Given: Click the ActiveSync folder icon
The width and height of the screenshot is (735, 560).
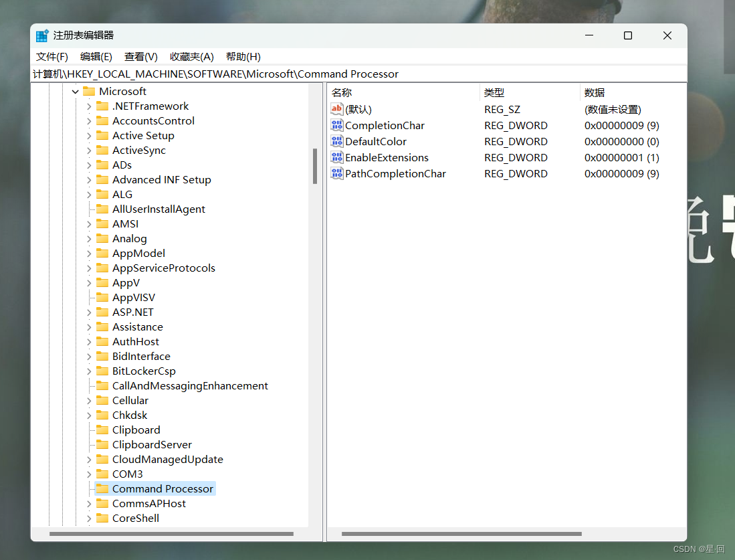Looking at the screenshot, I should tap(102, 150).
